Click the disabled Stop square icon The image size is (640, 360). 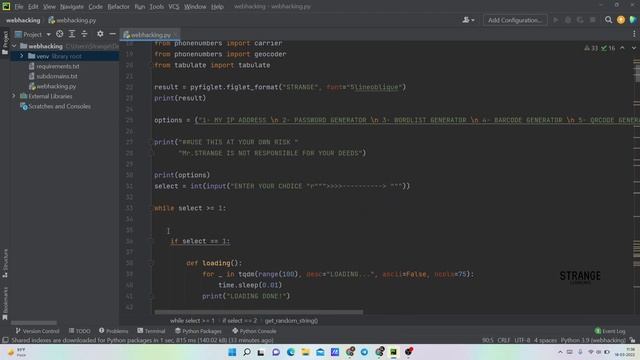(x=593, y=20)
